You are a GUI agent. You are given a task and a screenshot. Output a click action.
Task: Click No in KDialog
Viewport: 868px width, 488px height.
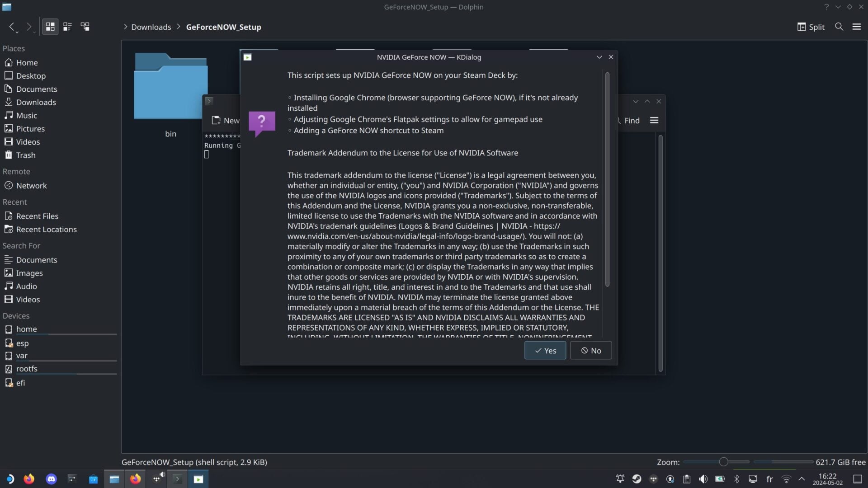[590, 351]
